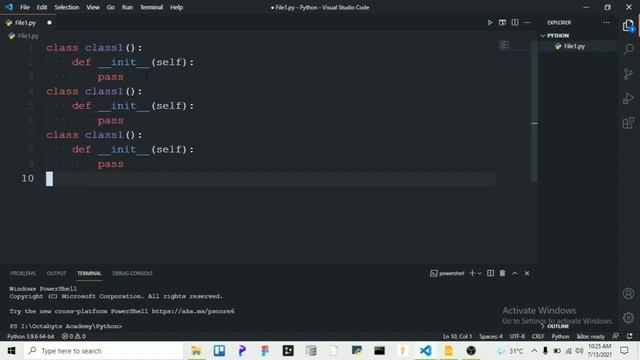Open OBS Studio from the taskbar
The image size is (640, 360).
point(471,351)
